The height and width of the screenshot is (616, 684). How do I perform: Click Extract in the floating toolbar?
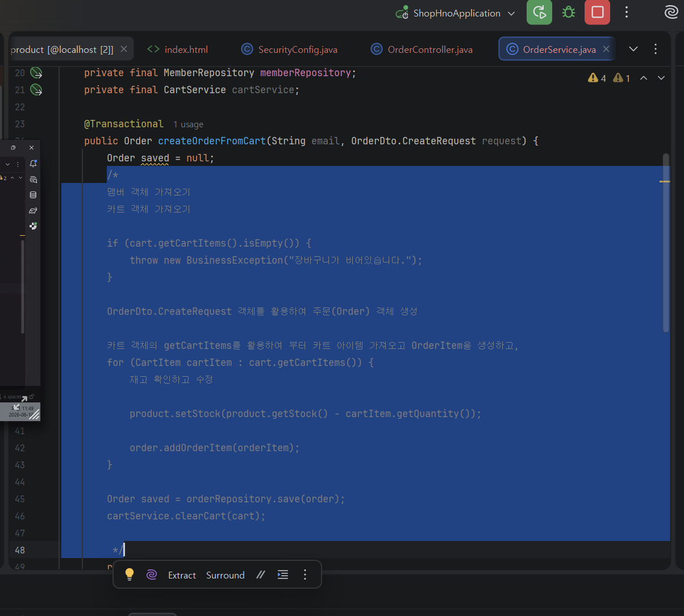182,575
